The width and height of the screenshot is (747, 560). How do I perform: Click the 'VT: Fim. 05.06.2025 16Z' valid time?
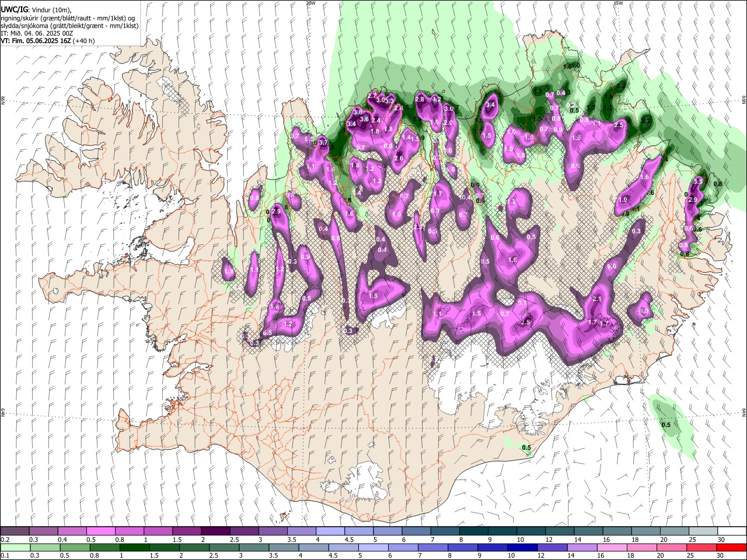(x=36, y=41)
